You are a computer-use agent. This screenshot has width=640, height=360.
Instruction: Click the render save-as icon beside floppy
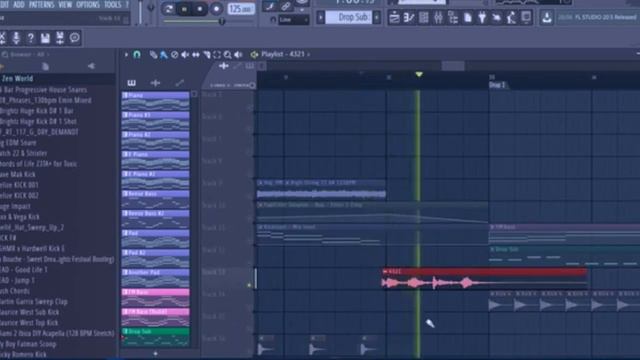[60, 38]
